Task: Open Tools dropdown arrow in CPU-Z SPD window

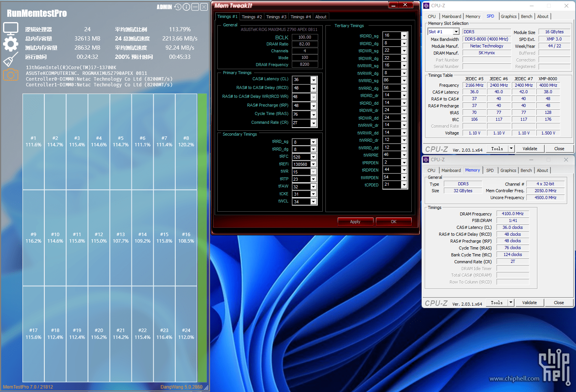Action: coord(511,149)
